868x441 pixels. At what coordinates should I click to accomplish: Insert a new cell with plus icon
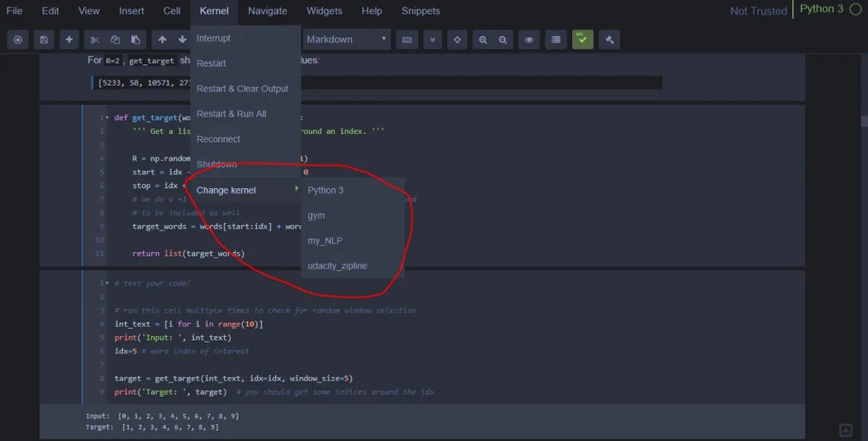pos(69,40)
